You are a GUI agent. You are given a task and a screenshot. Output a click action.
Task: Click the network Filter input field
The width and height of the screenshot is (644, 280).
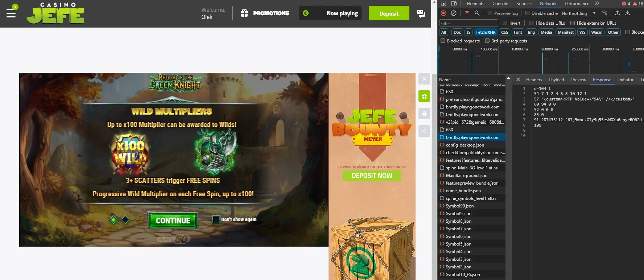click(468, 23)
